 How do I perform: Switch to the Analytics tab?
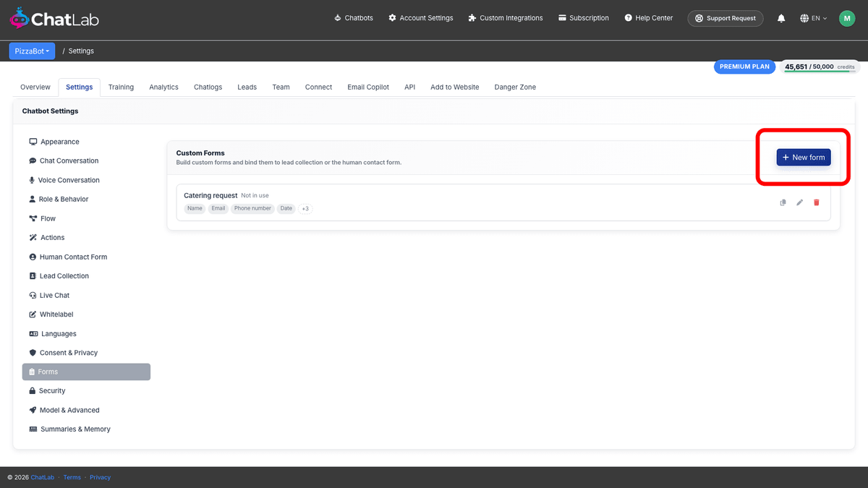(x=163, y=87)
